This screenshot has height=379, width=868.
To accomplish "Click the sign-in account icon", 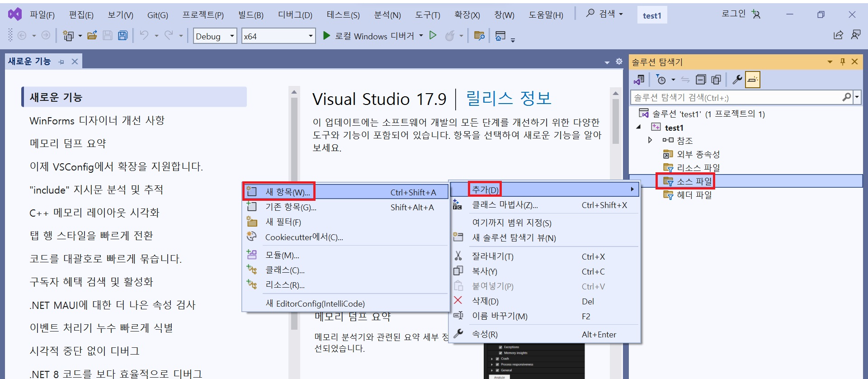I will pos(756,14).
